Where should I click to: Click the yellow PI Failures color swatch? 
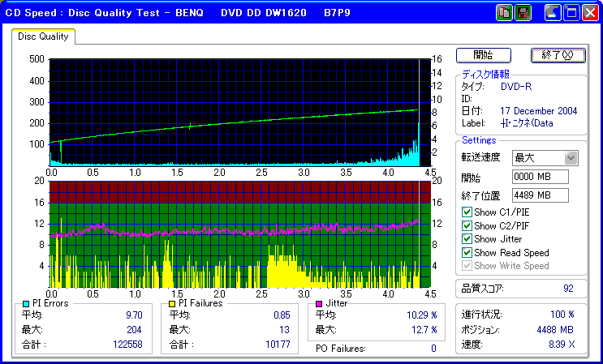[x=172, y=304]
